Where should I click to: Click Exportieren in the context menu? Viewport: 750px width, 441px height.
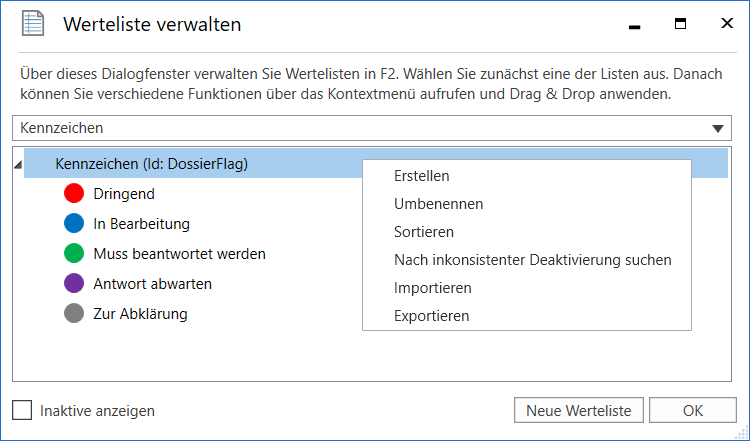point(431,316)
